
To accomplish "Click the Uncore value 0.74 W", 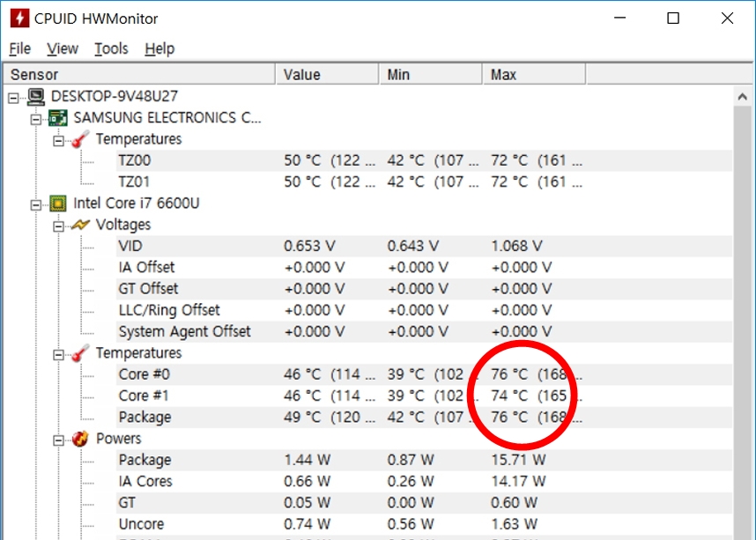I will pyautogui.click(x=308, y=524).
